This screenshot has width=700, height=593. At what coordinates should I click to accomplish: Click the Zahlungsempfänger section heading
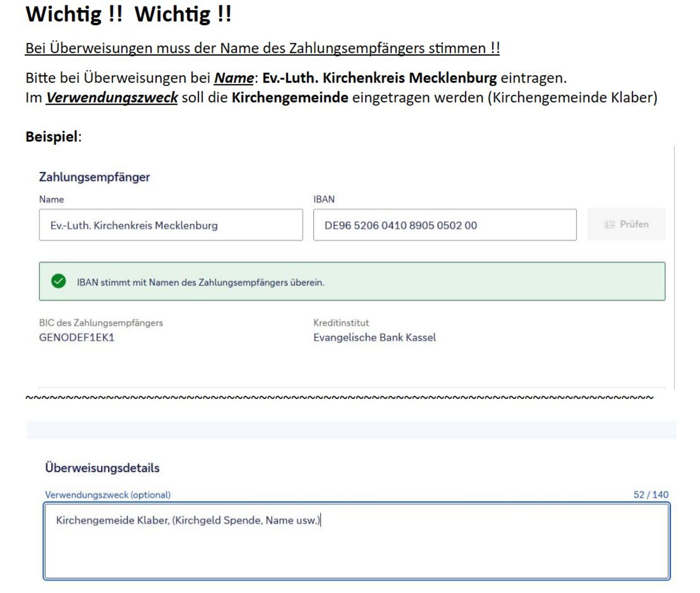pos(94,177)
